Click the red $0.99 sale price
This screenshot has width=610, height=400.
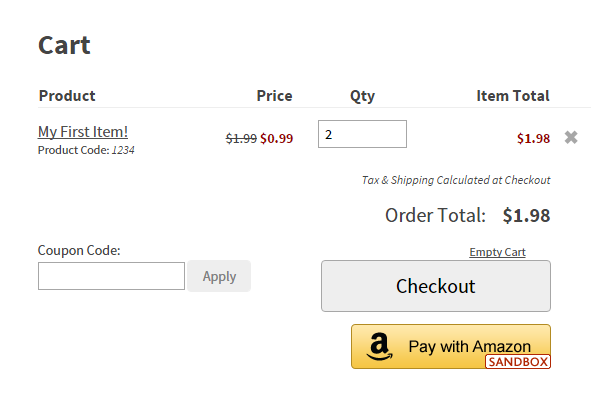click(x=276, y=139)
